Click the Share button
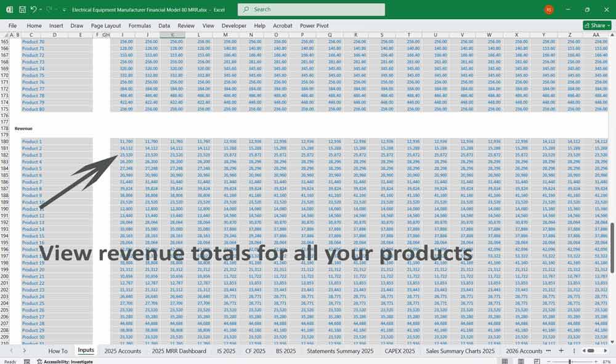The width and height of the screenshot is (616, 364). pos(597,25)
